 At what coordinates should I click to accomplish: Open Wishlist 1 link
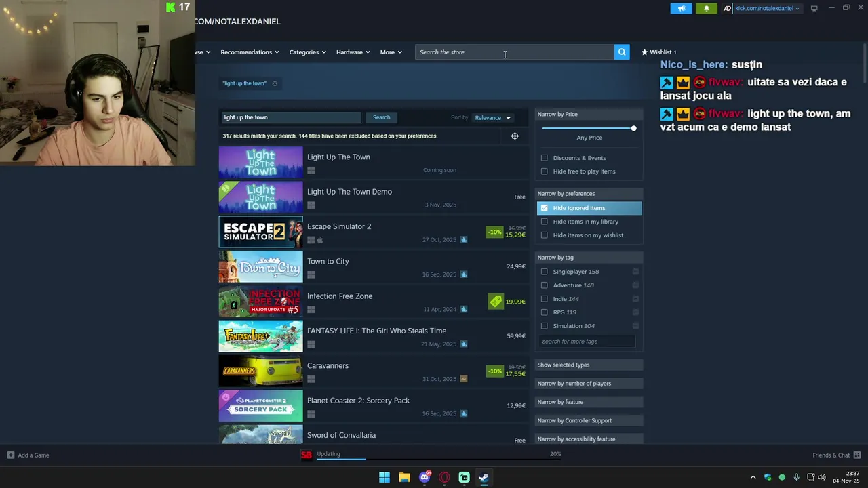[658, 52]
